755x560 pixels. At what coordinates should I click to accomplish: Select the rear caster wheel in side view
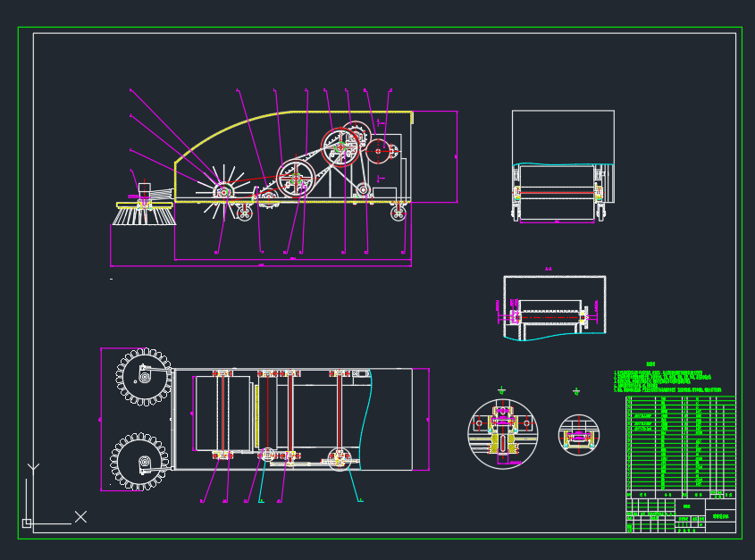pyautogui.click(x=398, y=213)
